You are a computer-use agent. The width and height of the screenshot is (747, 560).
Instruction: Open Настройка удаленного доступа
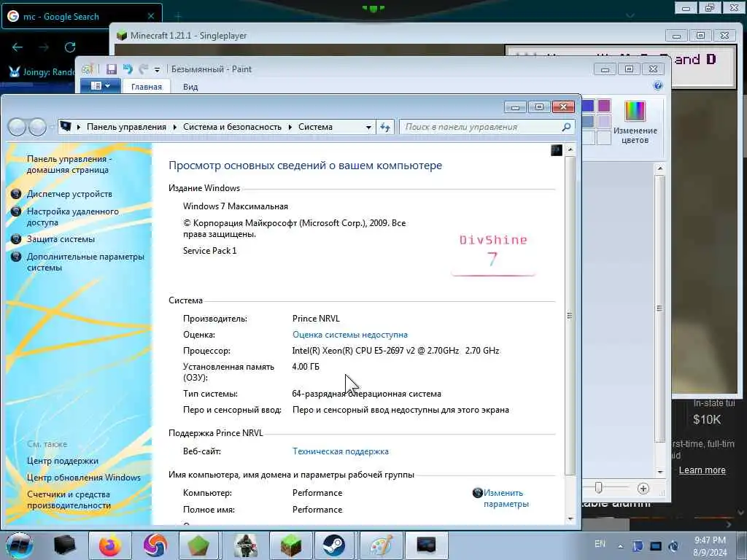tap(72, 217)
